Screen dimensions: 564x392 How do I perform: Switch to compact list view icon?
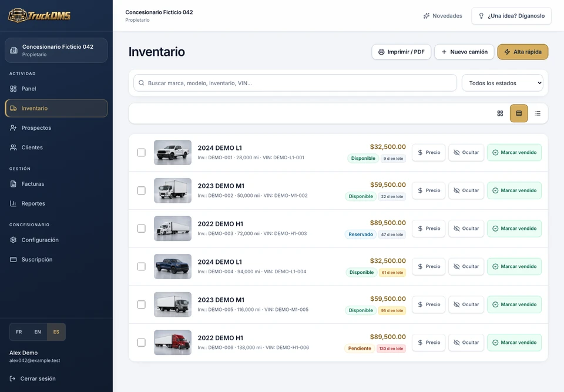tap(538, 113)
